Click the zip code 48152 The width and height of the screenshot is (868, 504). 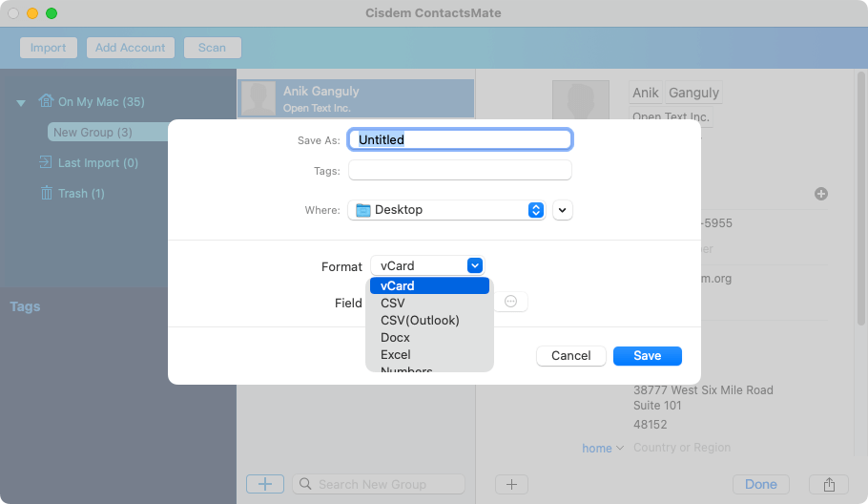coord(650,424)
